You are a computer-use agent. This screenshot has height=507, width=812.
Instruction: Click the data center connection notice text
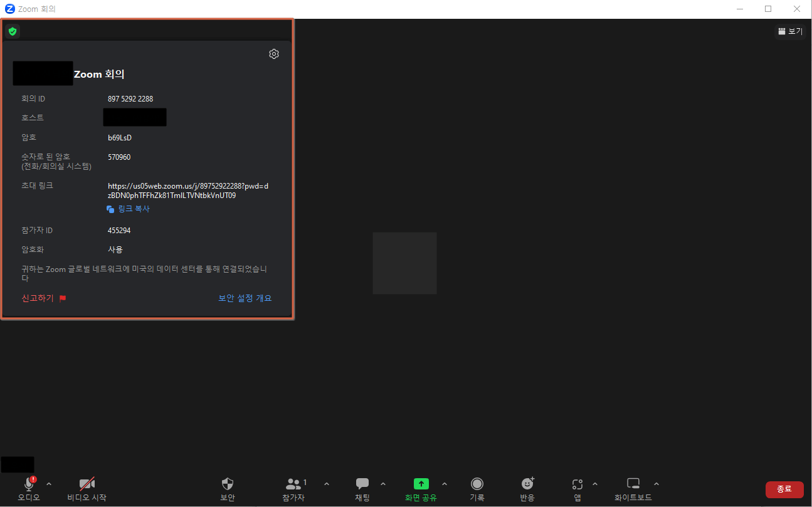145,273
